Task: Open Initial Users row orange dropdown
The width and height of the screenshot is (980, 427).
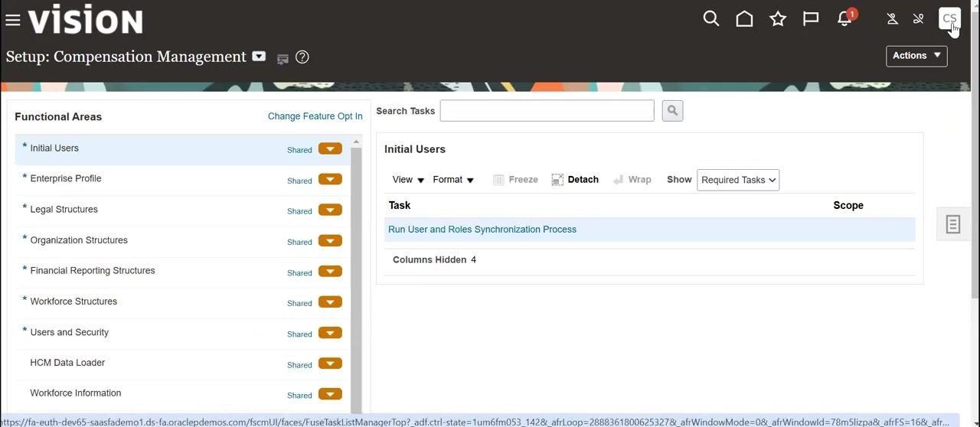Action: [330, 148]
